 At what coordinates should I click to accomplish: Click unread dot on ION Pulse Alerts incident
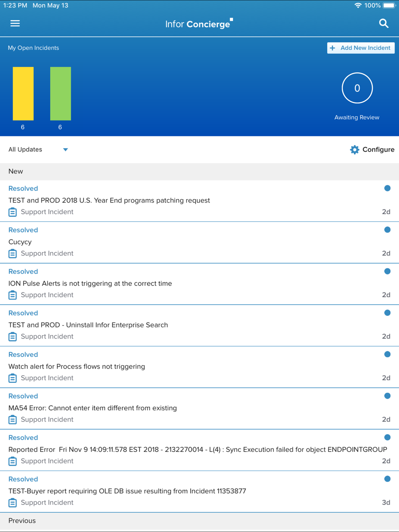click(x=387, y=271)
